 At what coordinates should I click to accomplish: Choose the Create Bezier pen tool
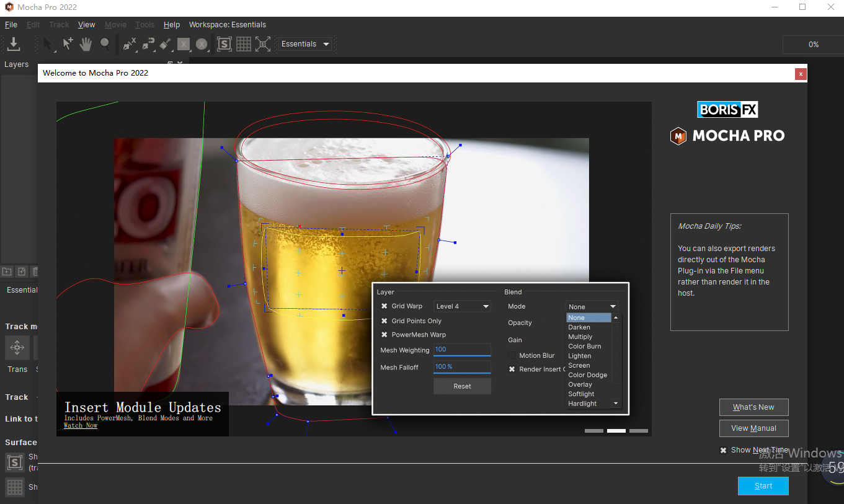pos(148,44)
